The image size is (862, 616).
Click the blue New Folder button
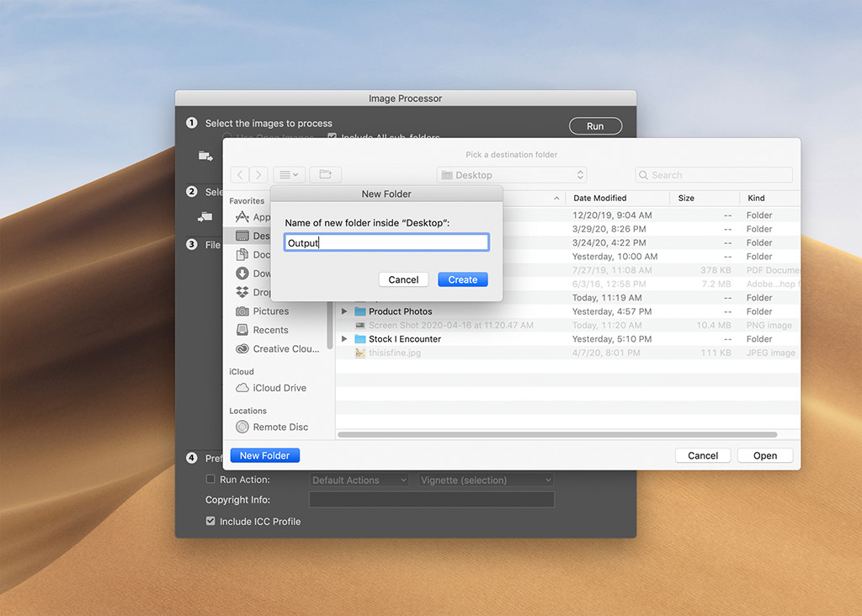265,455
